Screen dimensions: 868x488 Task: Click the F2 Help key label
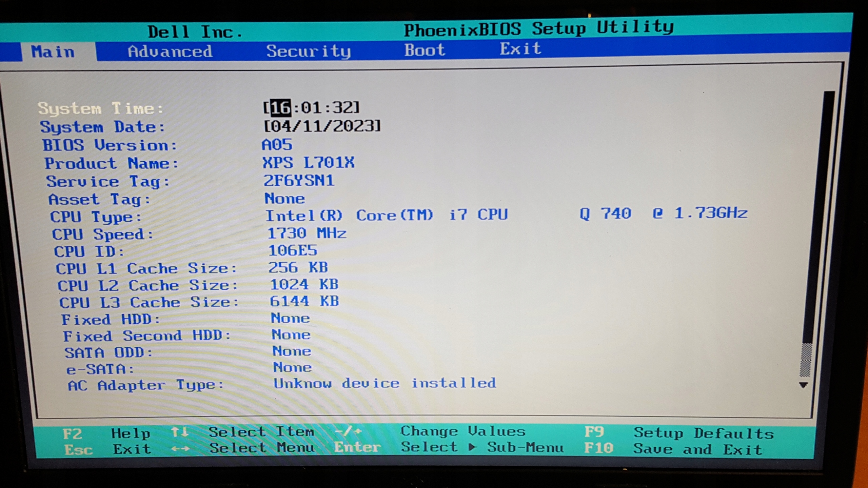[x=73, y=434]
